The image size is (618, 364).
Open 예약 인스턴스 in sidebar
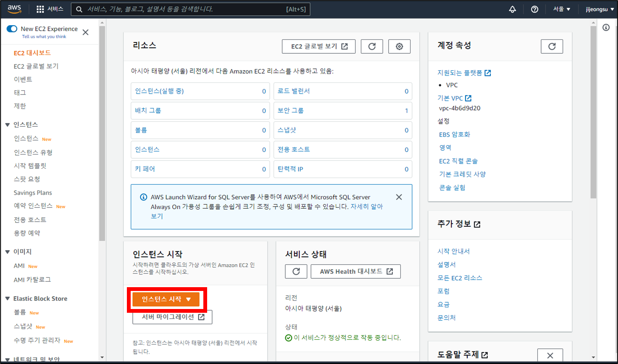[x=33, y=206]
